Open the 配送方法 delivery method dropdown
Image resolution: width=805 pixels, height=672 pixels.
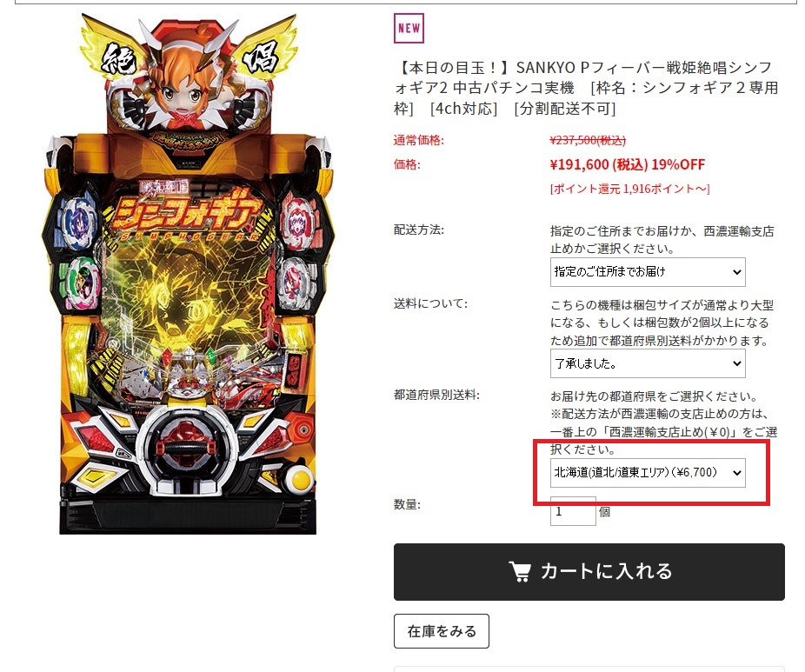click(x=648, y=271)
